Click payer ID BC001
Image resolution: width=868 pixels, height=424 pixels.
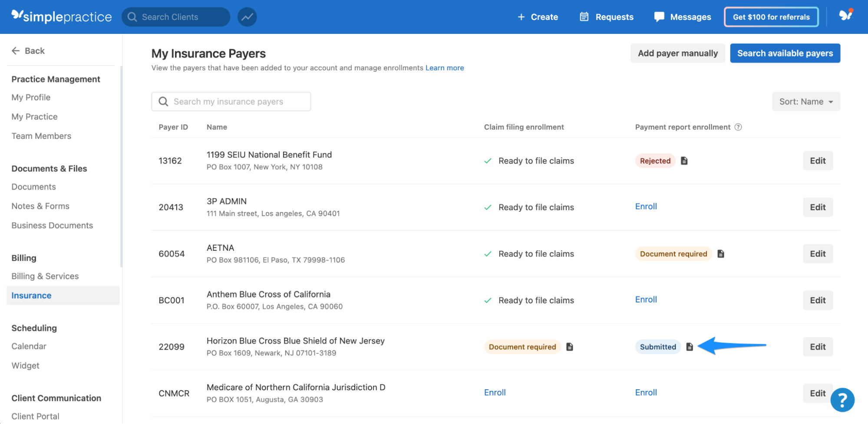click(x=172, y=300)
